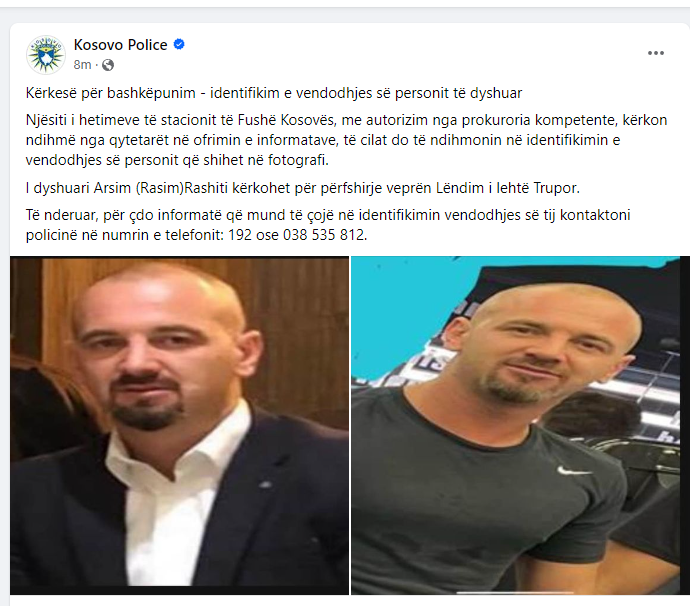Click the blue verified badge

click(179, 44)
